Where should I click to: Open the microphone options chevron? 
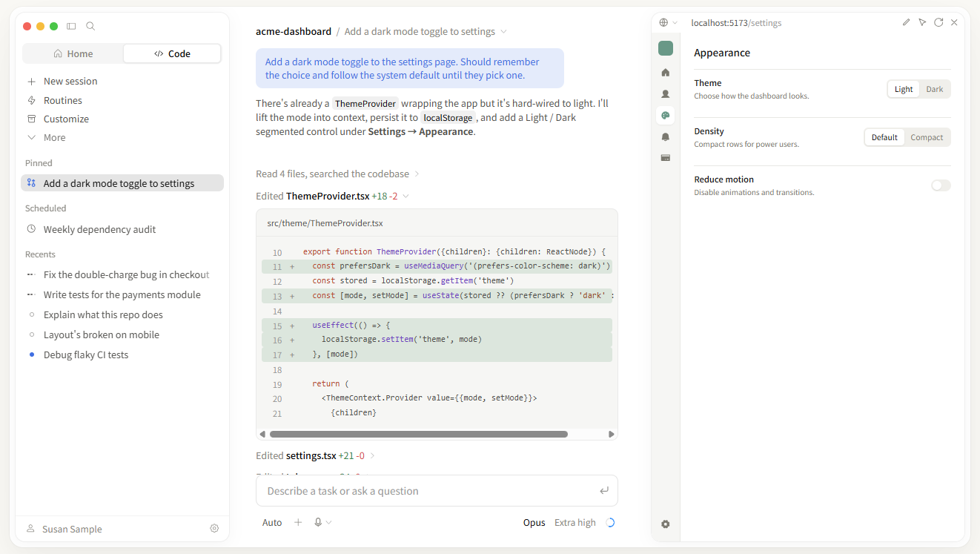pyautogui.click(x=328, y=522)
